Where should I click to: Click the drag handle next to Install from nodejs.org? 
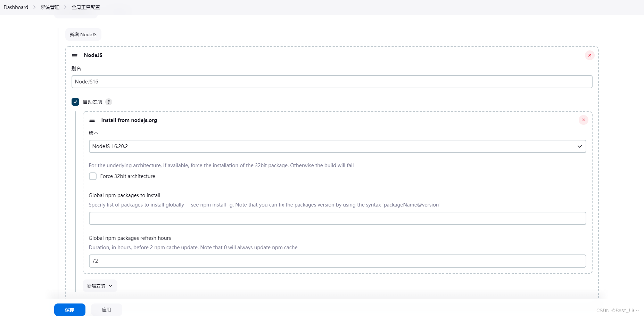coord(92,120)
